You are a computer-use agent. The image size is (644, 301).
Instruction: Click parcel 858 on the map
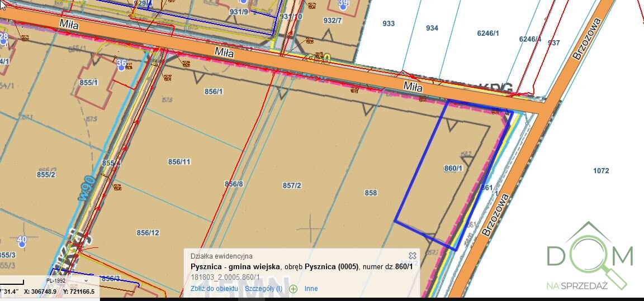371,193
